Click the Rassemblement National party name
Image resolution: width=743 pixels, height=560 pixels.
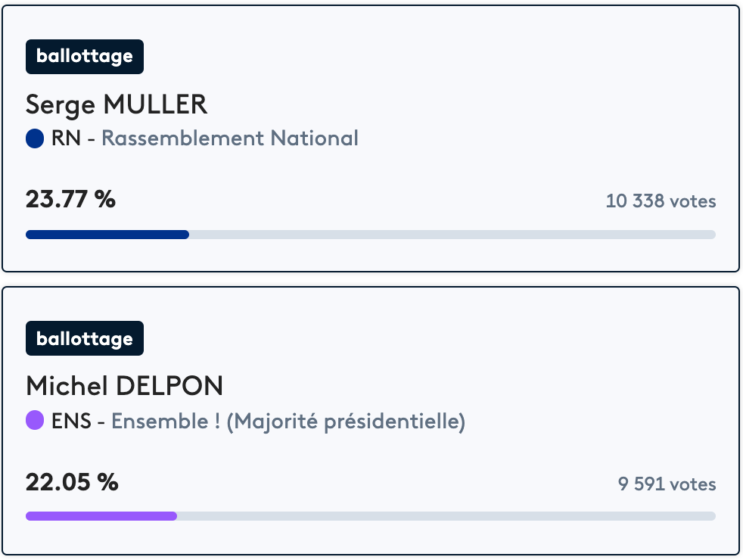230,138
